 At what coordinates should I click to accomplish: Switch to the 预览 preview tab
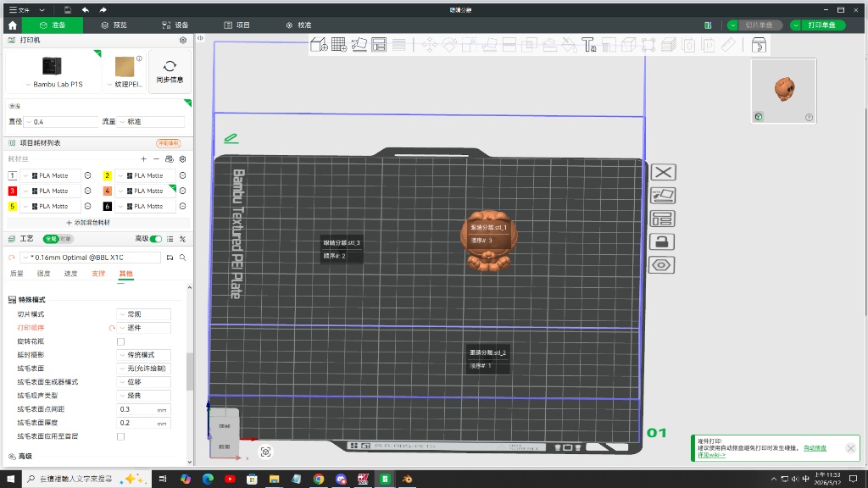click(114, 25)
